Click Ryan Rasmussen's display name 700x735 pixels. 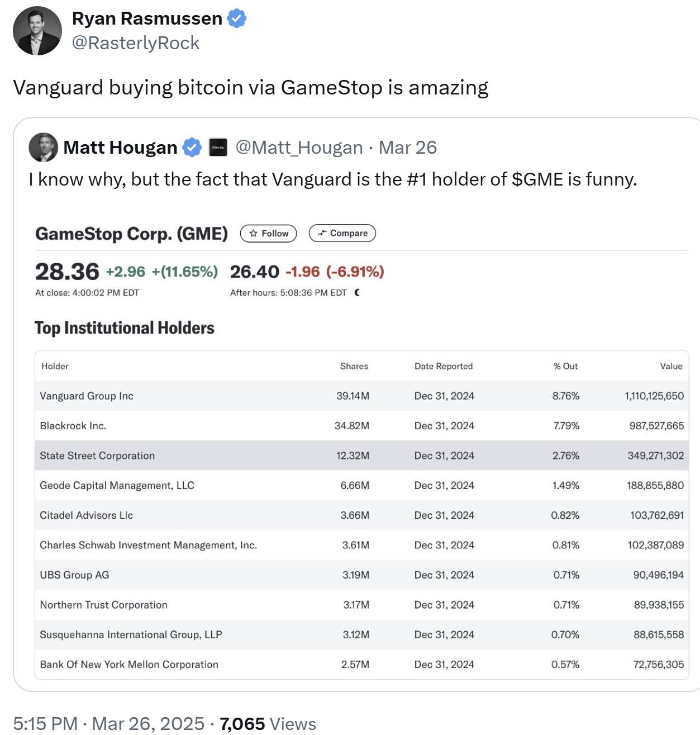click(147, 17)
